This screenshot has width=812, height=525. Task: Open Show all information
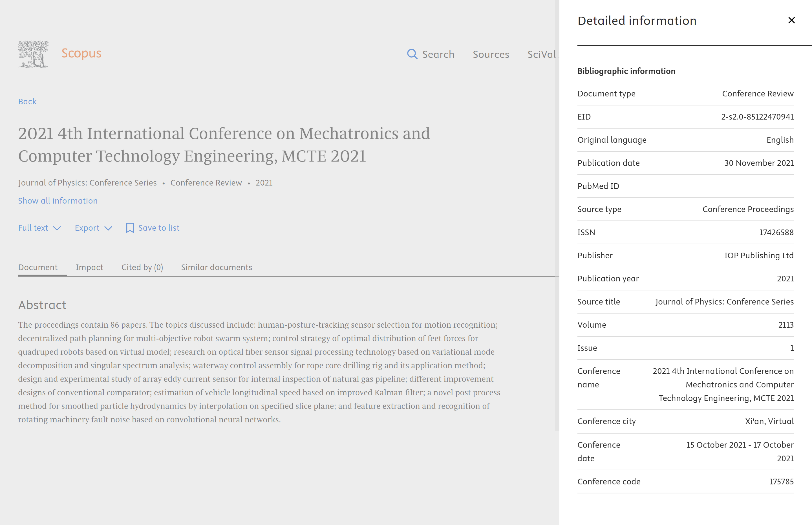tap(58, 201)
